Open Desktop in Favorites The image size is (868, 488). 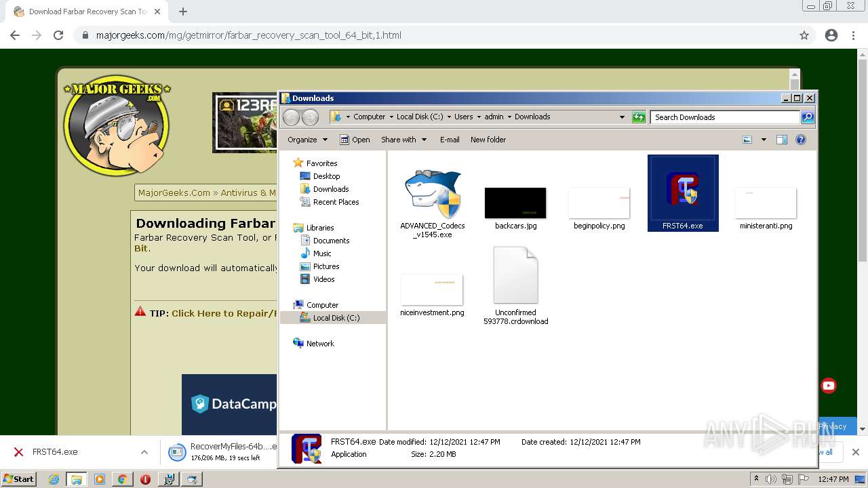[326, 176]
